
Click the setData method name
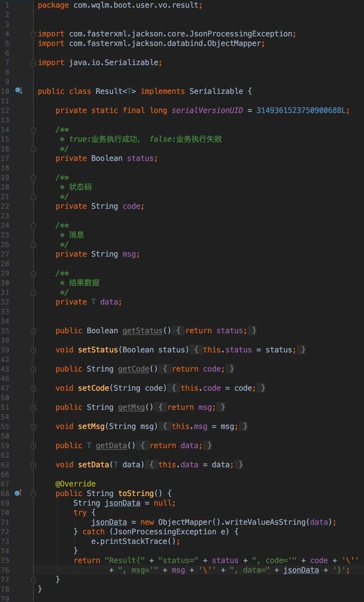click(x=94, y=465)
